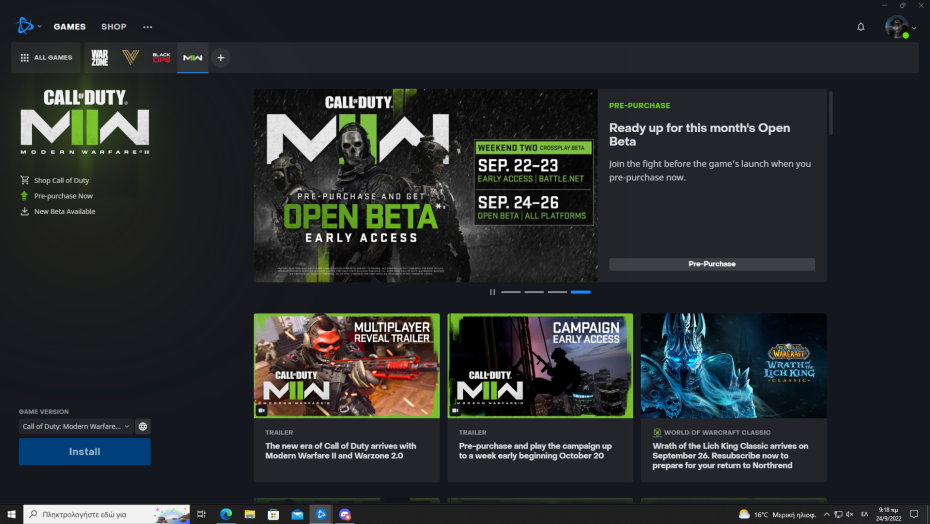Click the Pre-Purchase banner button
This screenshot has width=930, height=524.
[712, 264]
